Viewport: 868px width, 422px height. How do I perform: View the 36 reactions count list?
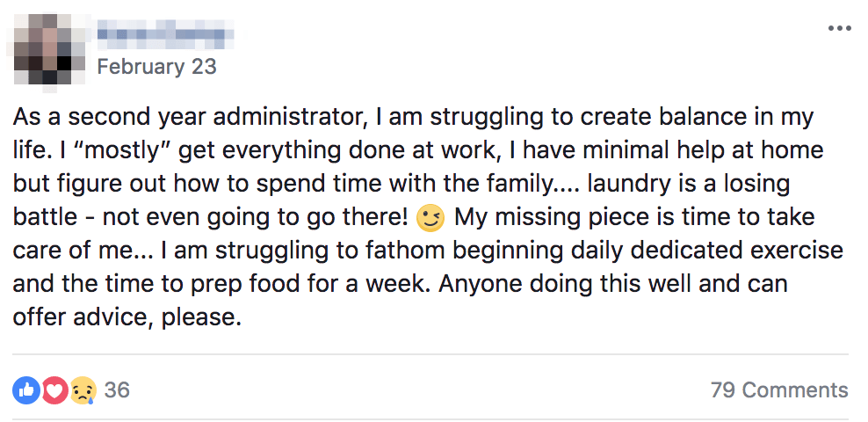click(x=117, y=389)
